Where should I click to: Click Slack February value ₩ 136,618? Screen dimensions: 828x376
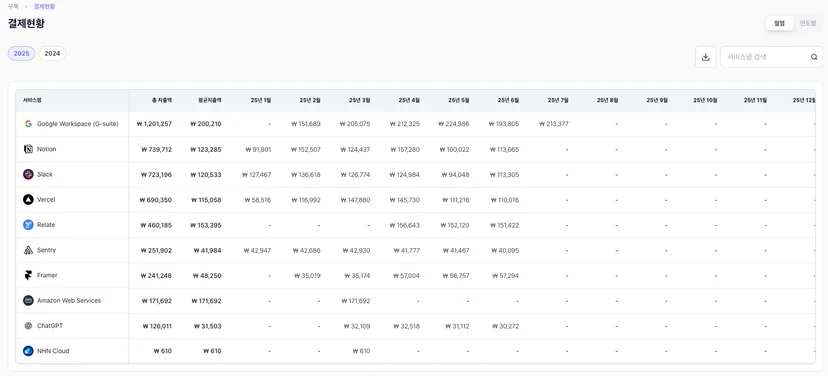coord(306,175)
